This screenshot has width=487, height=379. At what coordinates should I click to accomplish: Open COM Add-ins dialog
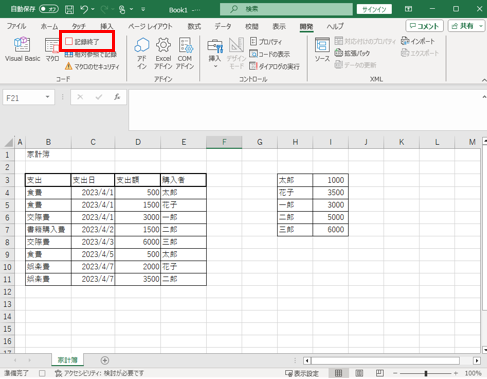coord(185,53)
